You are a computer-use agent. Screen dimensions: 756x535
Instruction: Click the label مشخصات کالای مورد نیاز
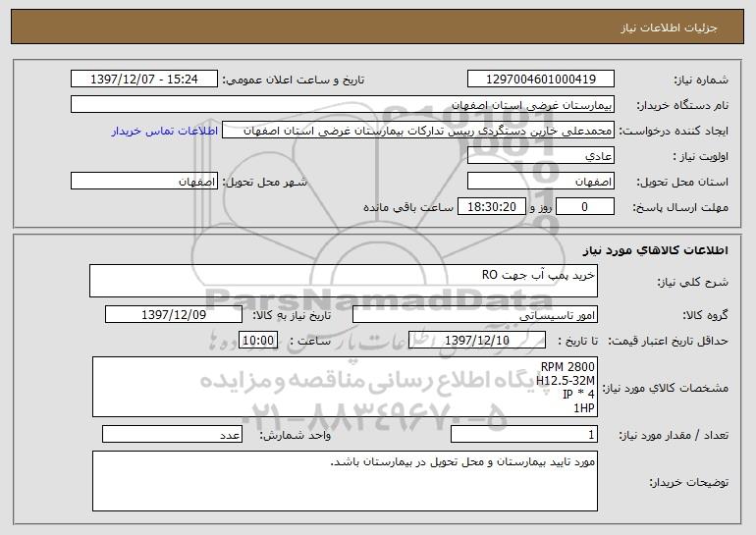click(666, 388)
